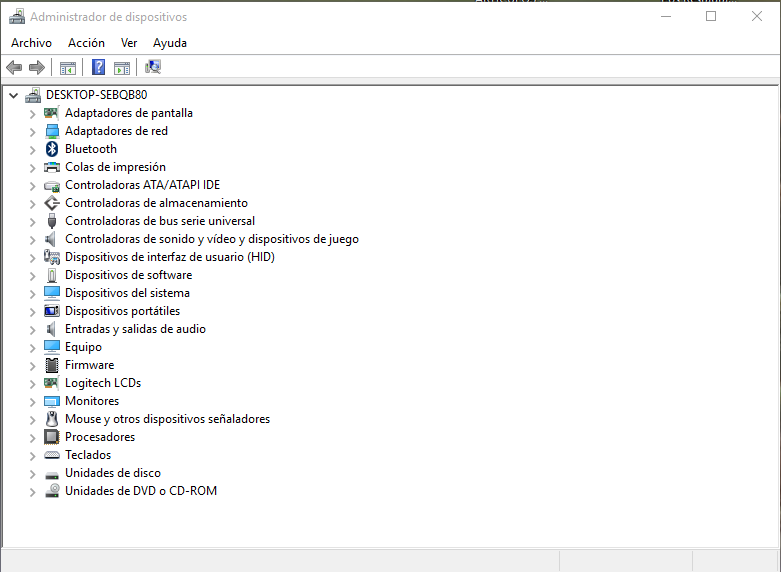Select Dispositivos de software label
The image size is (781, 572).
pyautogui.click(x=129, y=275)
